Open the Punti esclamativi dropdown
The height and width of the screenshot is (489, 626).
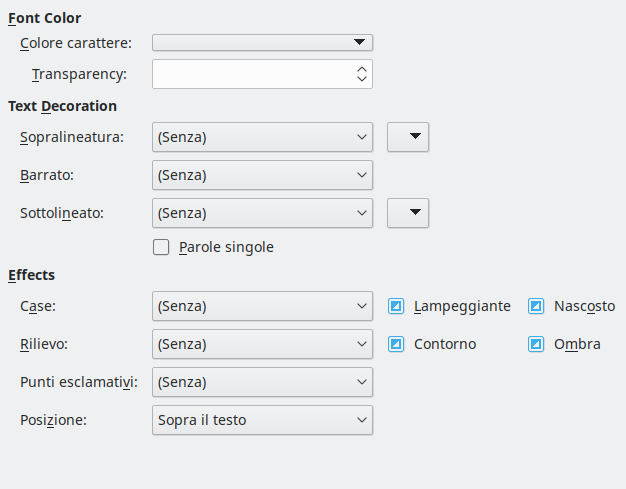(x=262, y=382)
